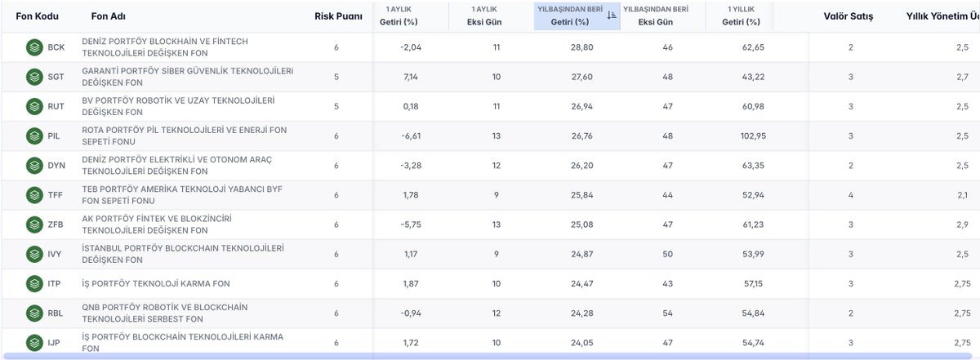Click year-to-date return value 28,80

point(581,47)
